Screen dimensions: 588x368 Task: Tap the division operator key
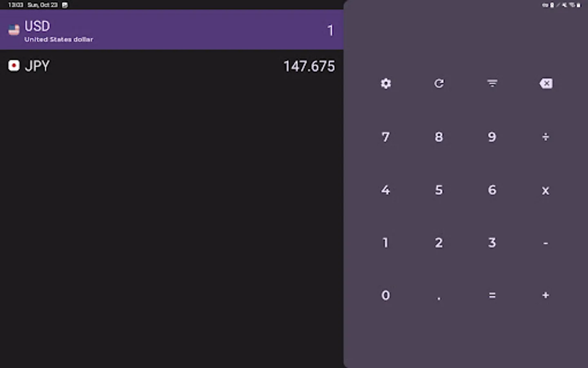click(x=545, y=137)
